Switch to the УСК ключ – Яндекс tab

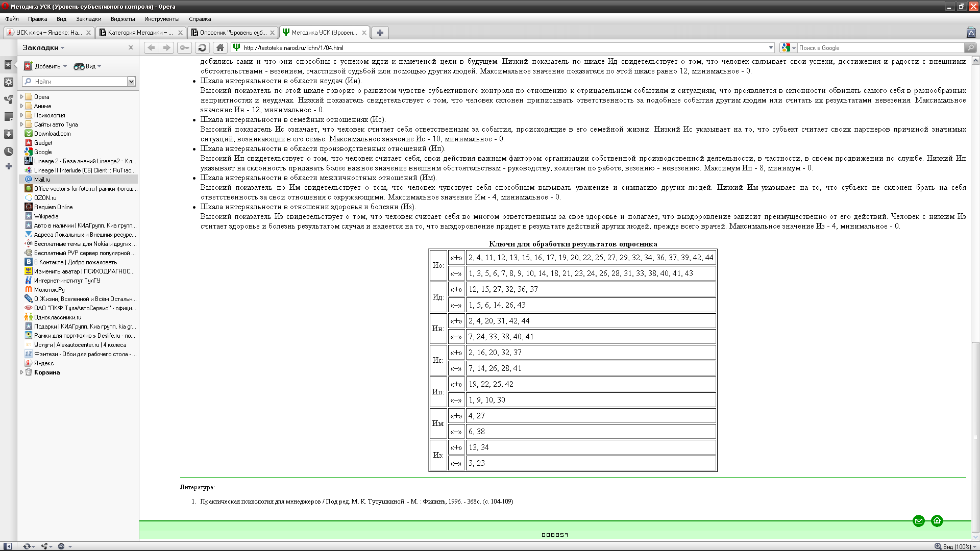(x=49, y=33)
